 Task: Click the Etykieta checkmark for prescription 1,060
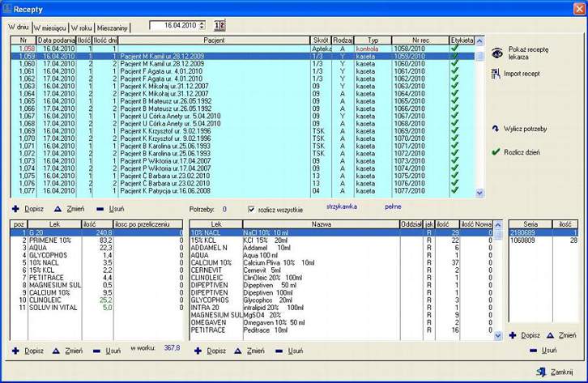(454, 64)
